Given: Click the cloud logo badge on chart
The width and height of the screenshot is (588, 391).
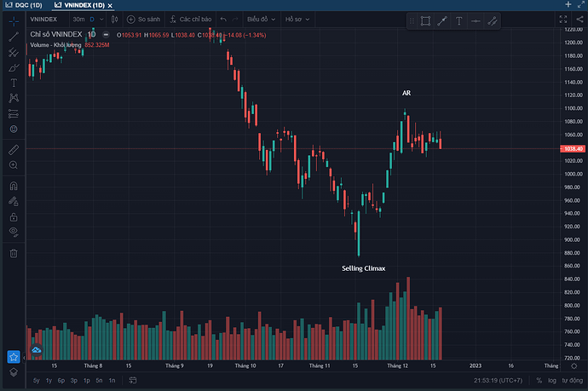Looking at the screenshot, I should coord(36,350).
